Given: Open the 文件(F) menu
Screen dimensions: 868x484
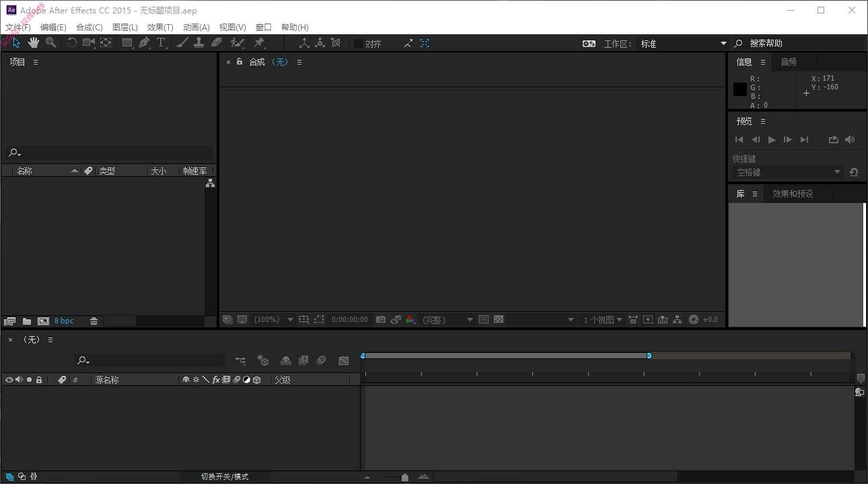Looking at the screenshot, I should tap(18, 28).
